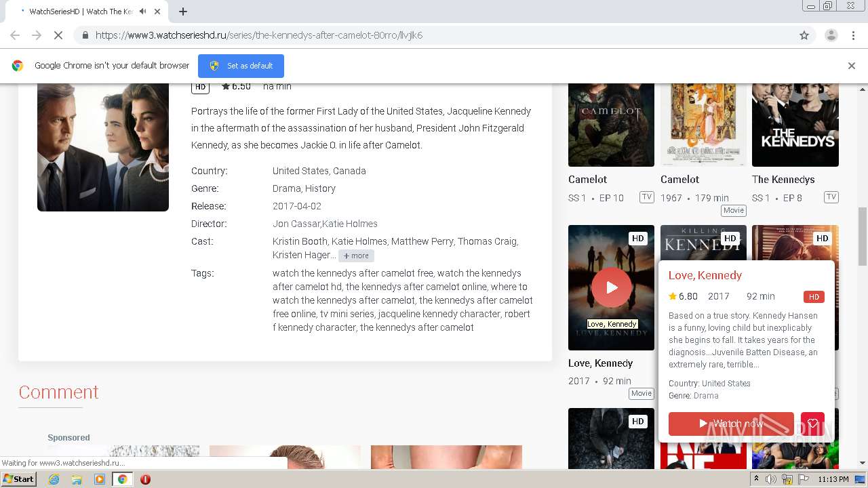The height and width of the screenshot is (488, 868).
Task: Open Windows Start menu
Action: 19,479
